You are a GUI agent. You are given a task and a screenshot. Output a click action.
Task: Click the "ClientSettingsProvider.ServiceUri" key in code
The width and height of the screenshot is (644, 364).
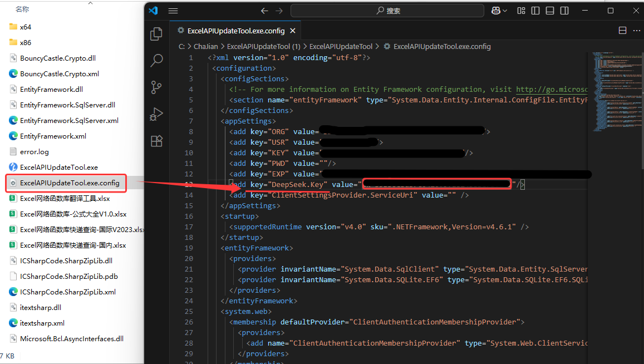342,195
